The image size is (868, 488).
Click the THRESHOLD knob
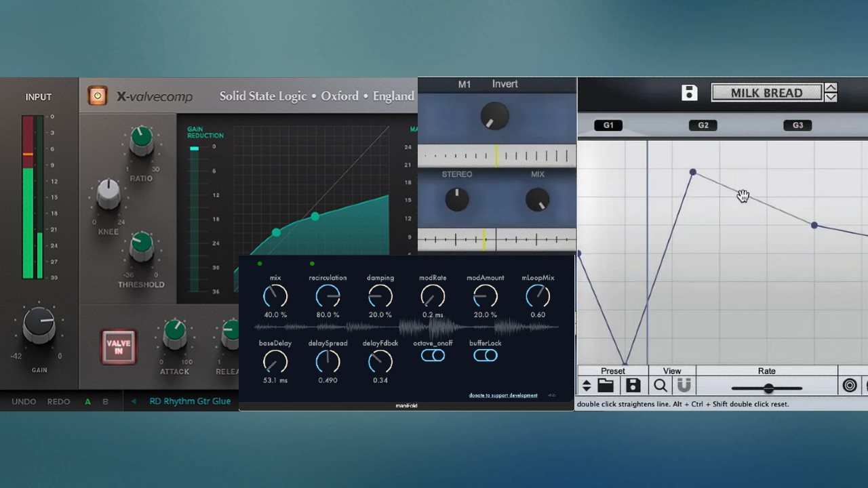(x=141, y=247)
